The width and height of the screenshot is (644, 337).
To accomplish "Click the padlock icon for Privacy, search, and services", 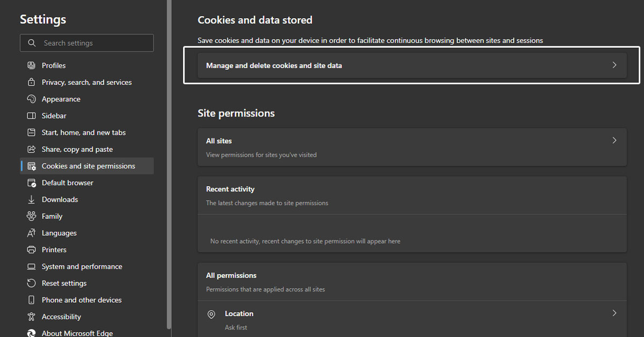I will [31, 82].
